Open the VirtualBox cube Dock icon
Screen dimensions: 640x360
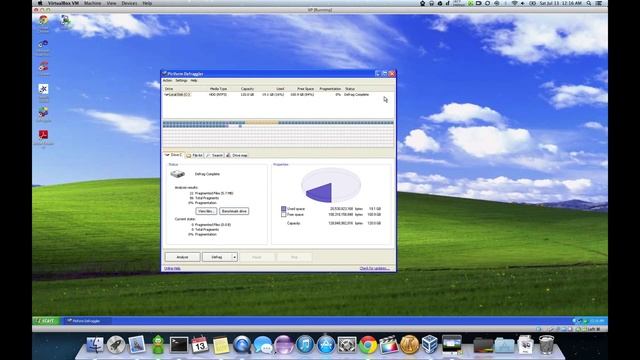tap(430, 344)
